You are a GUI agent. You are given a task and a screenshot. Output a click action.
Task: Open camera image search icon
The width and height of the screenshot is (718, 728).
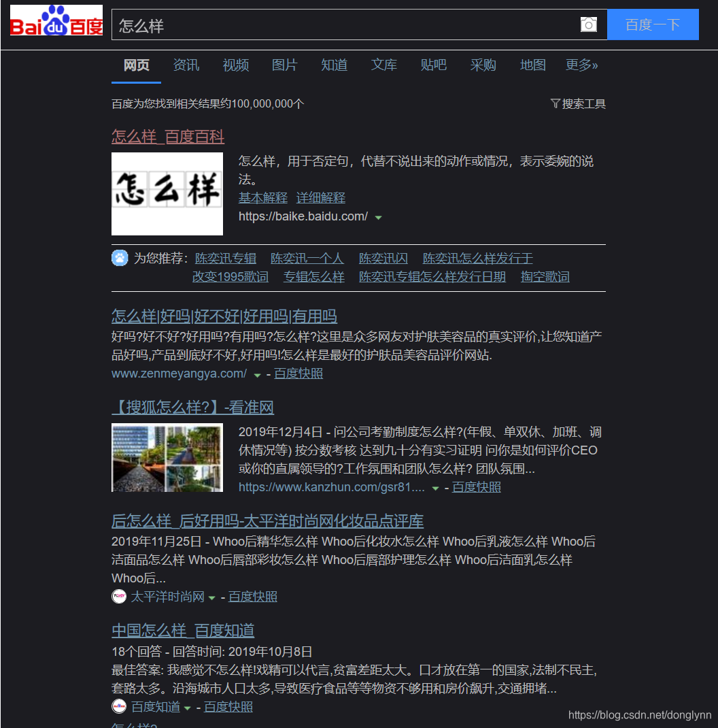click(x=589, y=24)
